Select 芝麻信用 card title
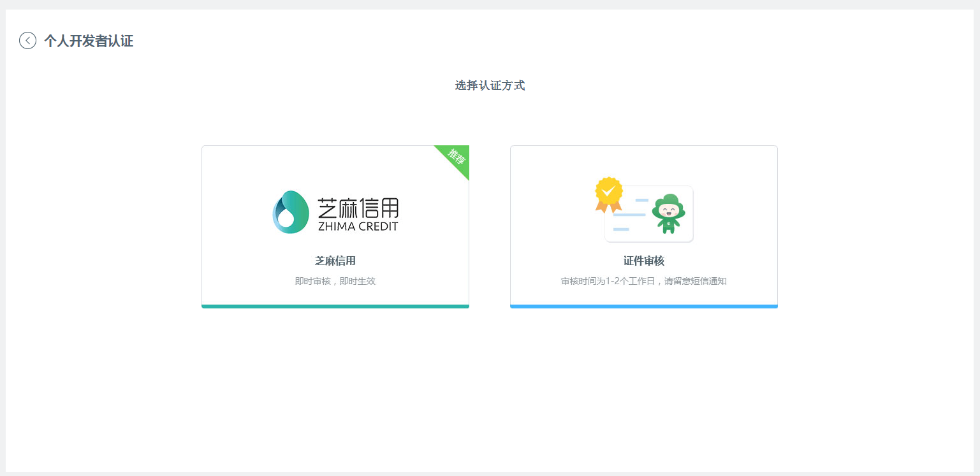The width and height of the screenshot is (980, 476). pos(335,261)
